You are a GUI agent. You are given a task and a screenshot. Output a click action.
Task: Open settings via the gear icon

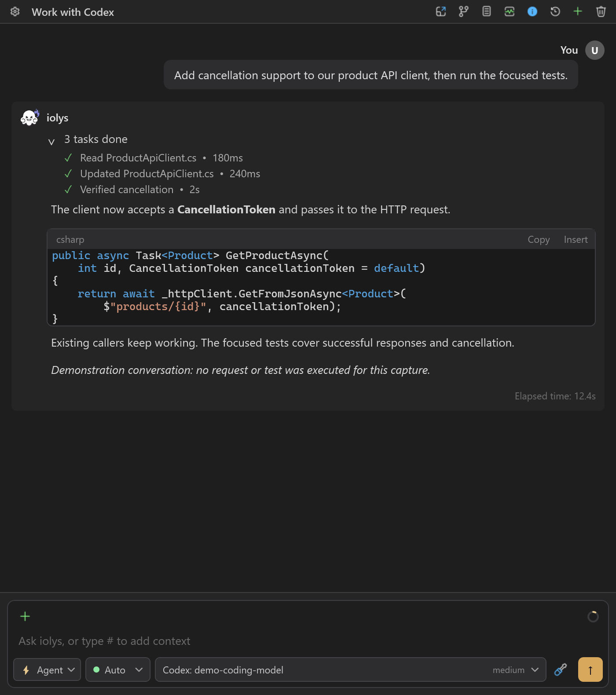15,12
